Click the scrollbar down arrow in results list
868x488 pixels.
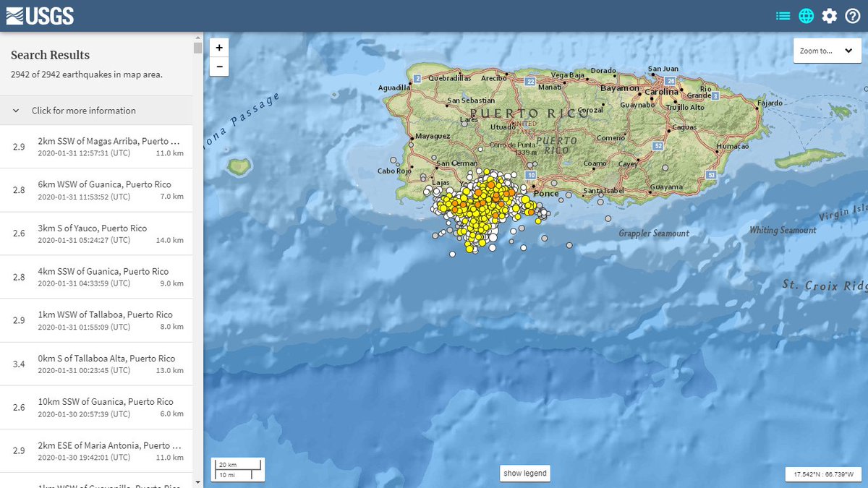pyautogui.click(x=197, y=481)
